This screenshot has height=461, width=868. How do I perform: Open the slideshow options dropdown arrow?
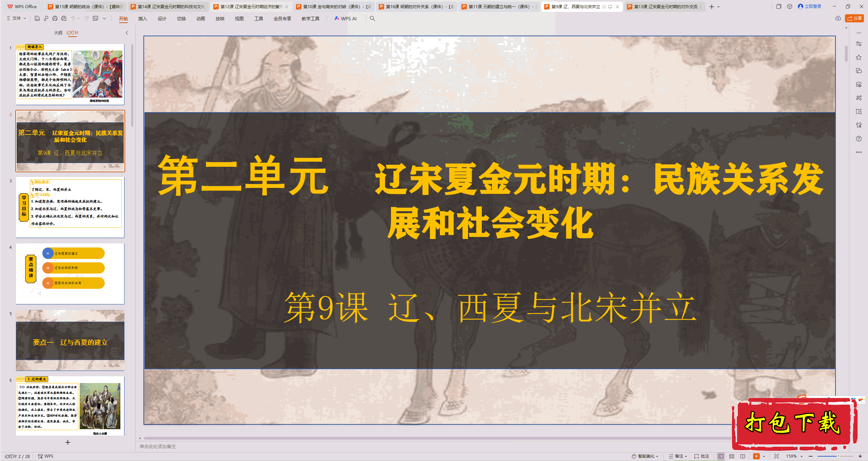(x=764, y=456)
